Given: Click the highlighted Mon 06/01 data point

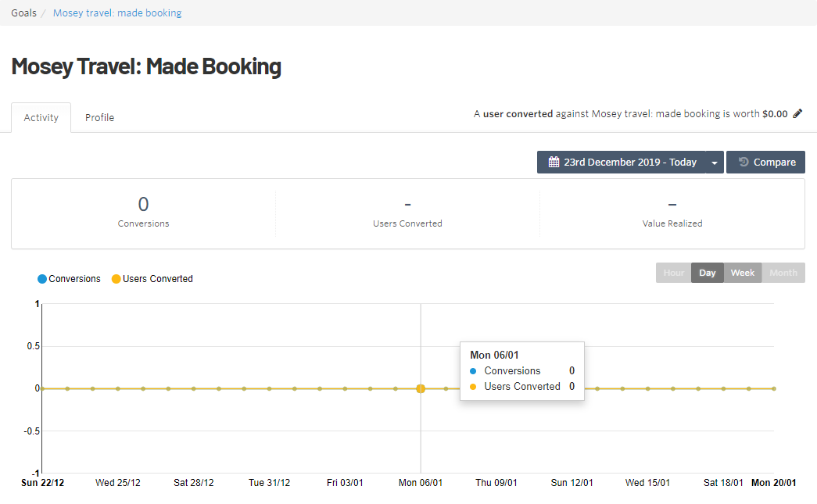Looking at the screenshot, I should click(421, 388).
